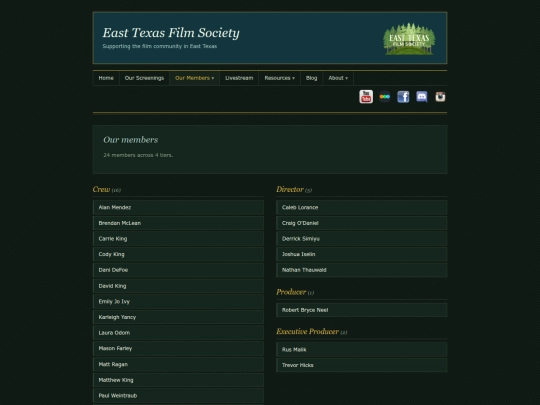
Task: Expand the About dropdown menu
Action: click(338, 78)
